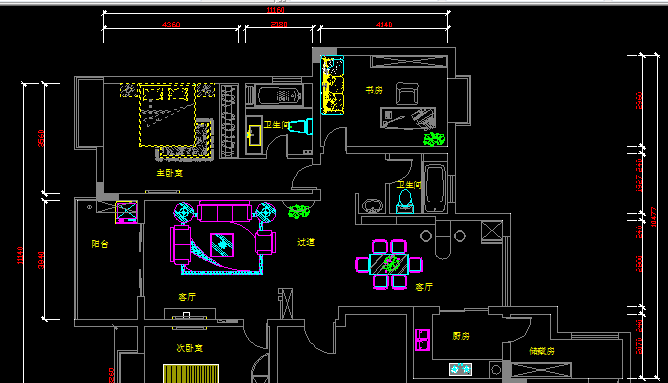Select the 阳台 room label
Viewport: 668px width, 383px height.
coord(100,244)
